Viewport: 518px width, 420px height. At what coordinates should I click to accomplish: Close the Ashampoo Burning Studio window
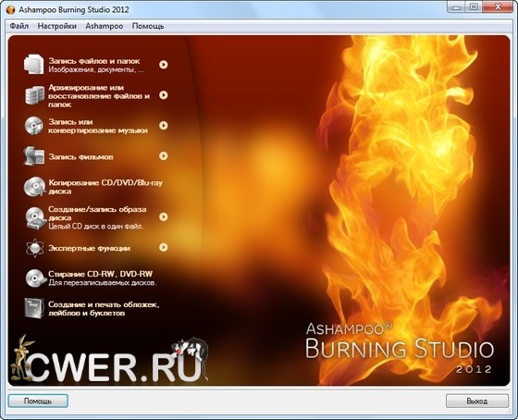(x=498, y=7)
